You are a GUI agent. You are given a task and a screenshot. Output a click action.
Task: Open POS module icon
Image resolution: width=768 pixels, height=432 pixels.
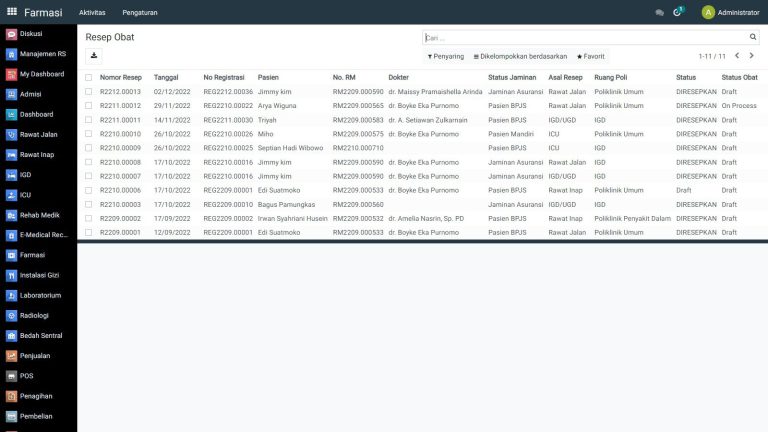tap(11, 376)
